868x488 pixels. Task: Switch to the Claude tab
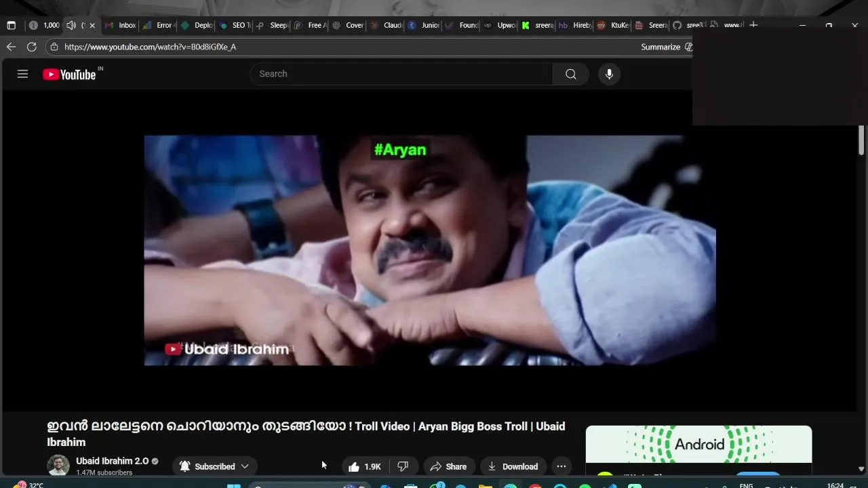click(385, 25)
